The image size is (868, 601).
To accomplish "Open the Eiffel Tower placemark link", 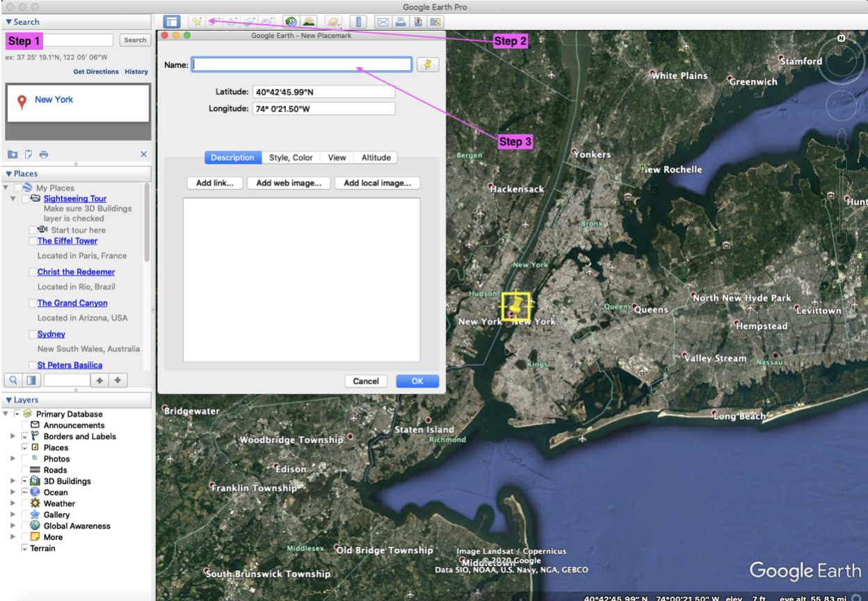I will (x=66, y=240).
